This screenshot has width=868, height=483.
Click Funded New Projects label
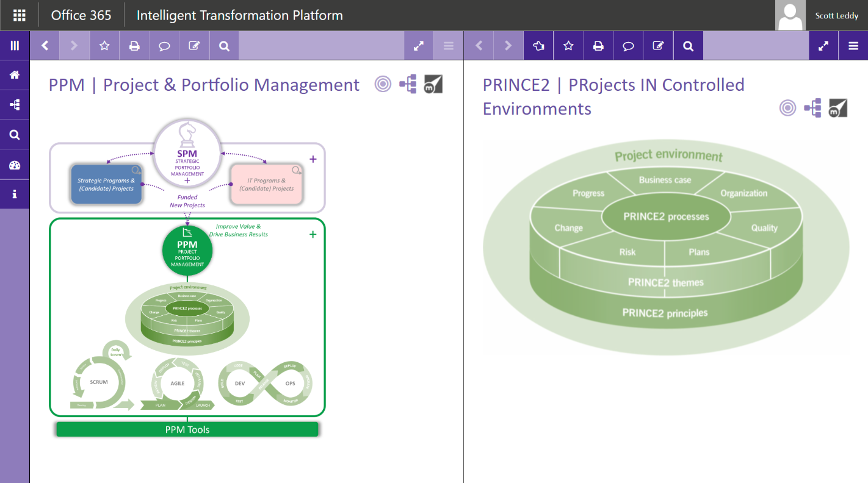[x=187, y=201]
